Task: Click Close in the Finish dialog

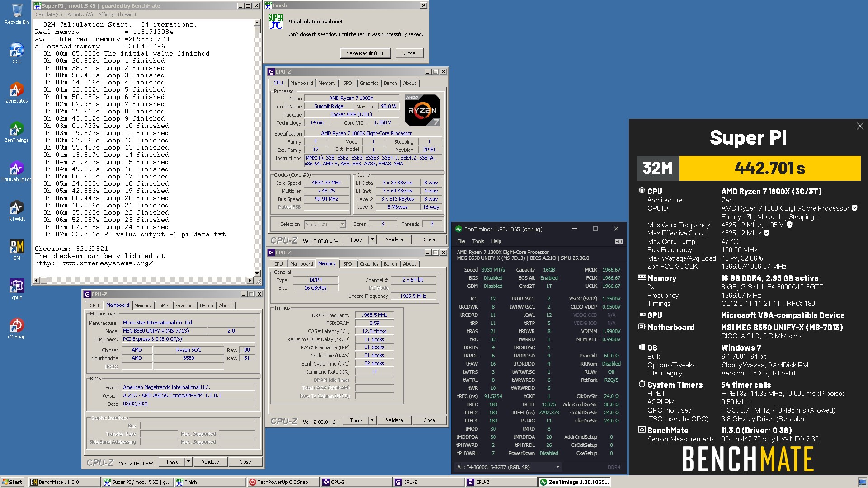Action: [409, 53]
